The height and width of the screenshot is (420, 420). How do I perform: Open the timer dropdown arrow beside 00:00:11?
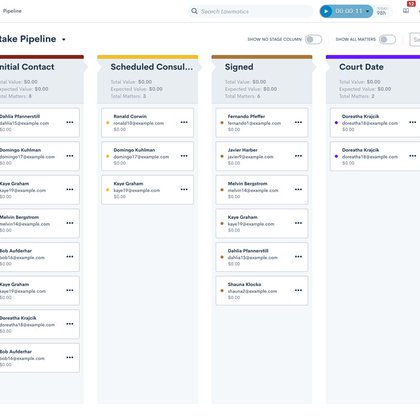tap(367, 11)
